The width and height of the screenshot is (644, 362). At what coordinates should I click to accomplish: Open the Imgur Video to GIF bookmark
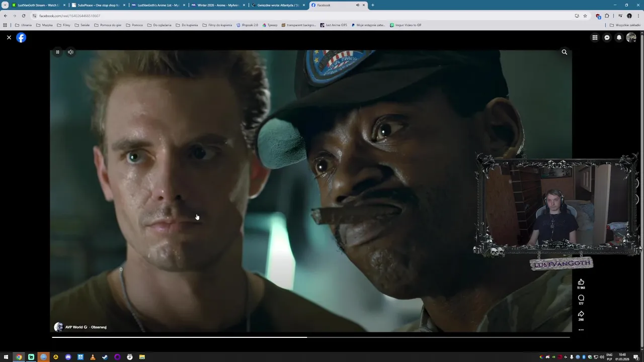(x=406, y=25)
